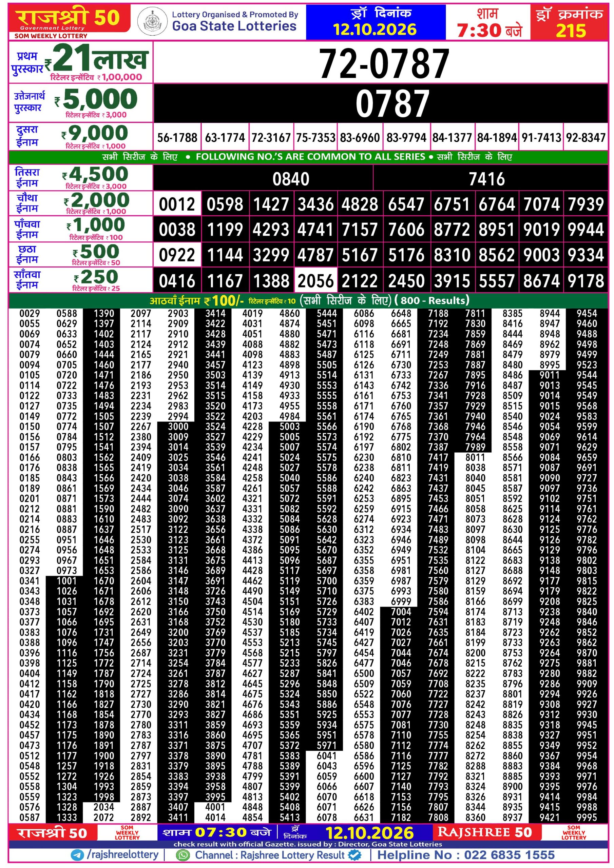Click the WhatsApp icon in footer
This screenshot has width=614, height=868.
click(x=183, y=855)
